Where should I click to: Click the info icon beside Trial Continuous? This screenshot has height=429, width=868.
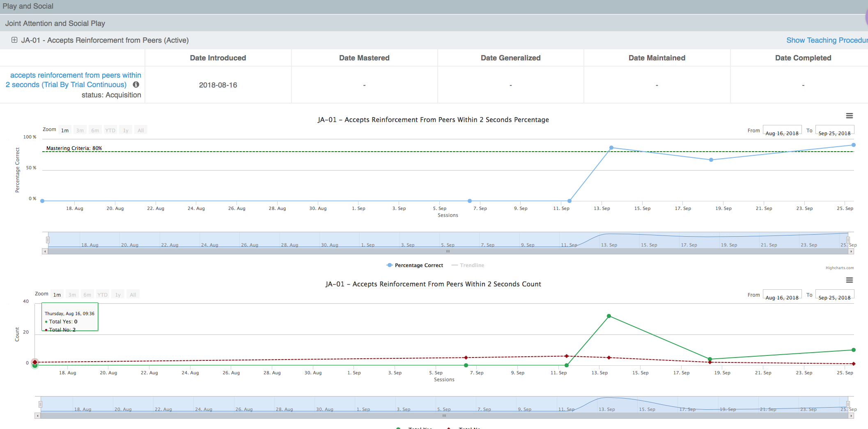pyautogui.click(x=136, y=84)
